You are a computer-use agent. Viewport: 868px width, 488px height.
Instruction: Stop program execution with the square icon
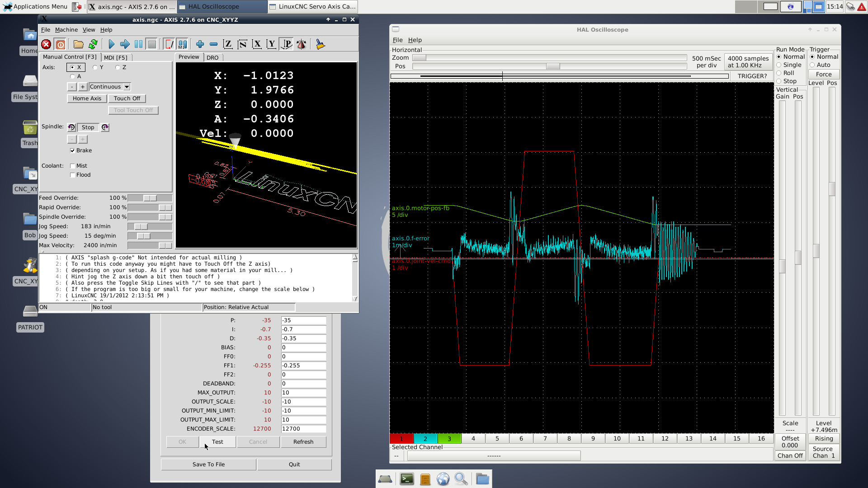pos(152,44)
